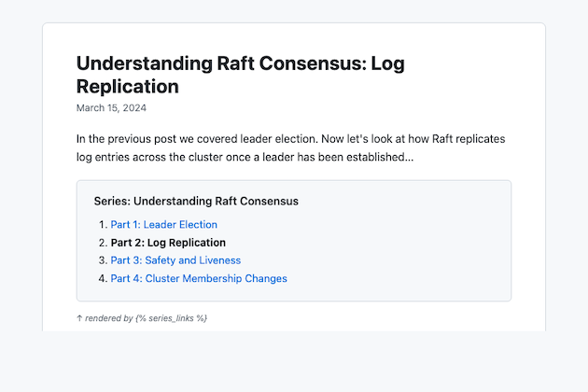Image resolution: width=588 pixels, height=392 pixels.
Task: Click the "rendered by" caption text
Action: click(x=109, y=318)
